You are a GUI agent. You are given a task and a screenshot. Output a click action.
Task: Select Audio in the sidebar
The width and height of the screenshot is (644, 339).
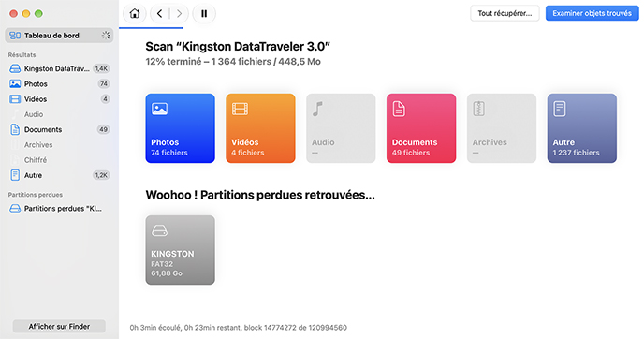(x=59, y=114)
